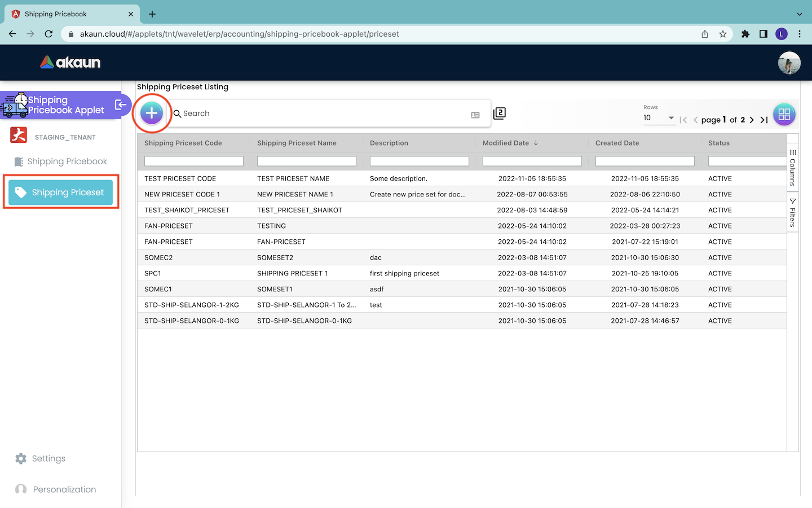This screenshot has width=812, height=508.
Task: Expand the Filters side panel
Action: 793,212
